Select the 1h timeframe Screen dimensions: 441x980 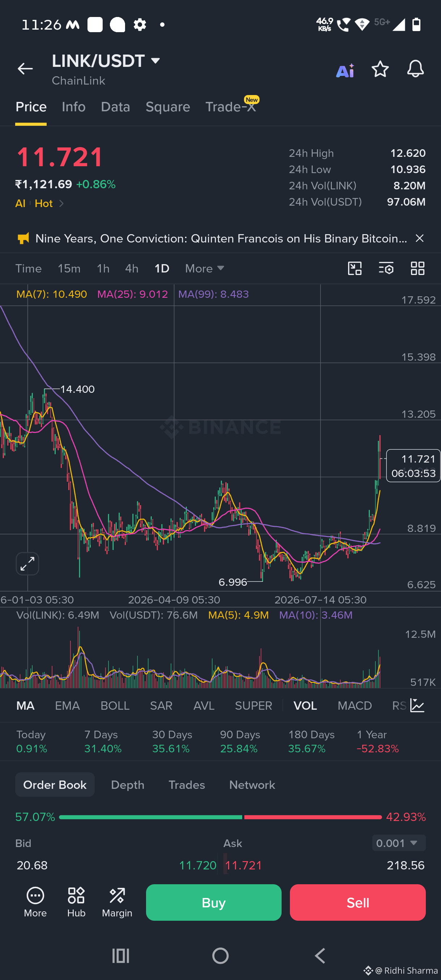pos(103,268)
